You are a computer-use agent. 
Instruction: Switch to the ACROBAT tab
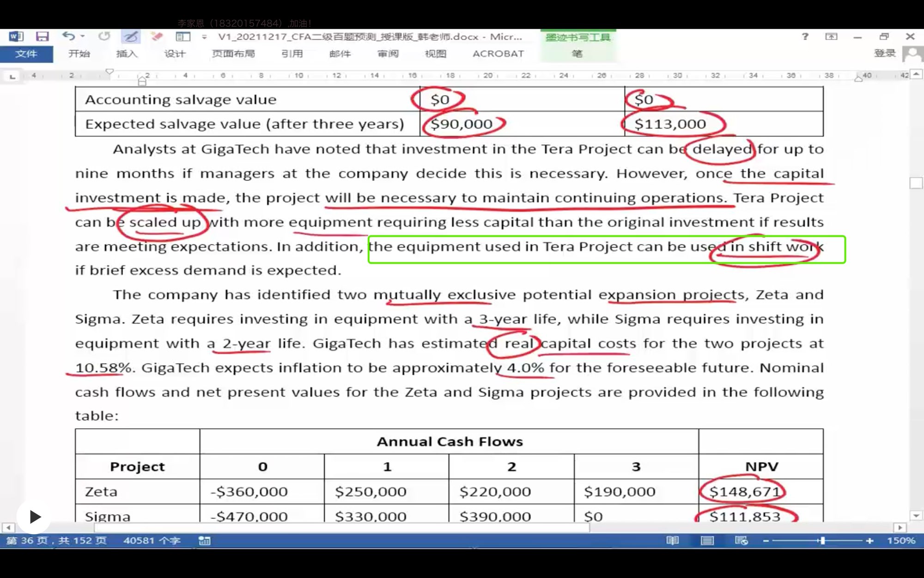coord(498,54)
